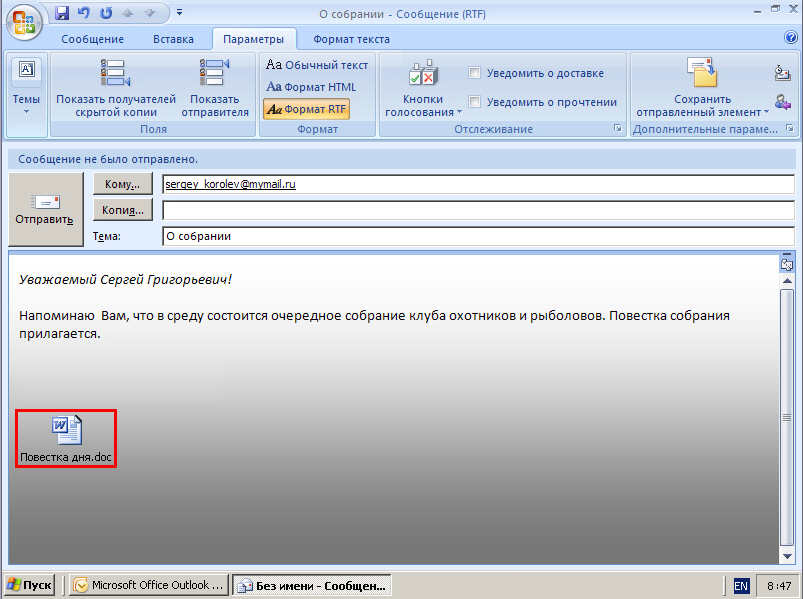
Task: Click inside the Кому recipient field
Action: tap(478, 184)
